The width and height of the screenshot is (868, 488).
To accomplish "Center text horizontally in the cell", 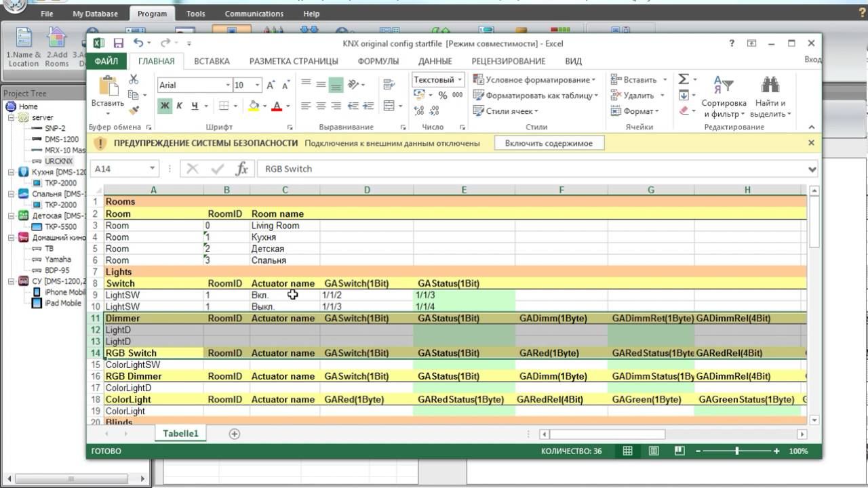I will pos(321,106).
